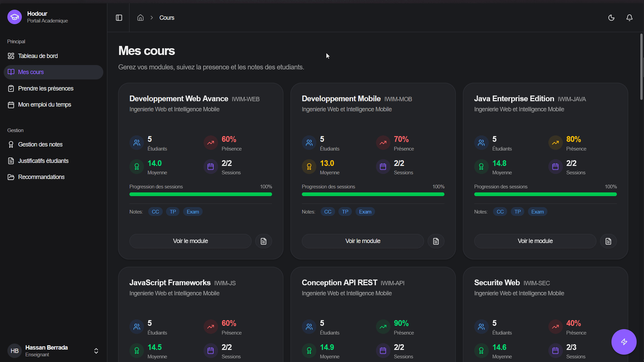Click session progress bar for Developpement Mobile
Image resolution: width=644 pixels, height=362 pixels.
click(373, 194)
